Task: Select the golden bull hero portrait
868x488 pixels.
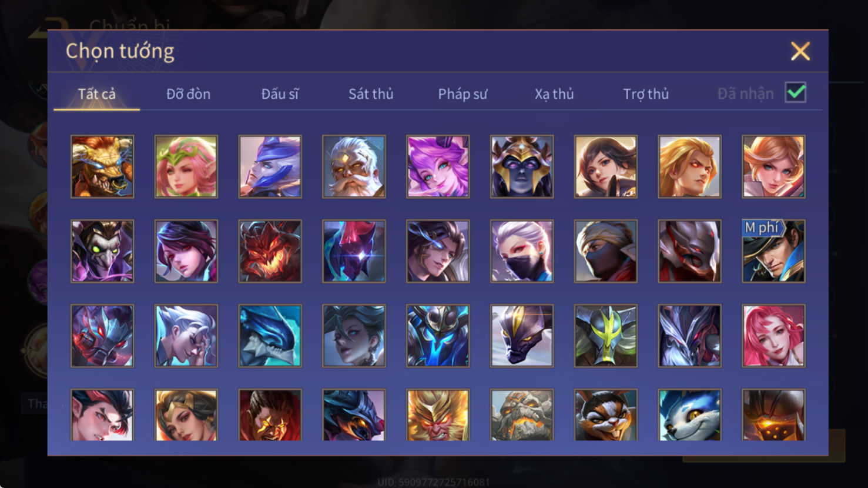Action: 102,166
